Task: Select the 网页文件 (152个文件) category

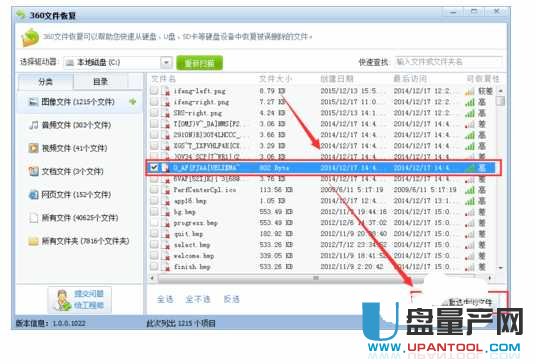Action: click(79, 194)
